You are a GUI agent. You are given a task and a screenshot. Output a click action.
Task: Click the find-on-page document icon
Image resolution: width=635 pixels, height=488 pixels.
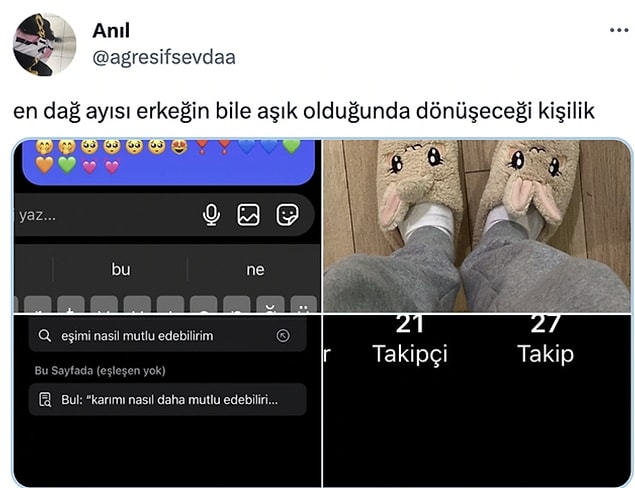[x=45, y=399]
